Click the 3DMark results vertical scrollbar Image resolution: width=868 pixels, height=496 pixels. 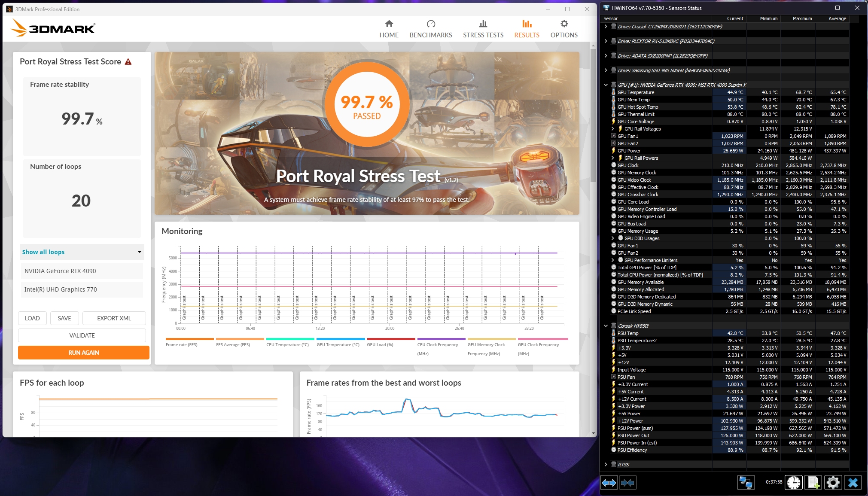(593, 116)
